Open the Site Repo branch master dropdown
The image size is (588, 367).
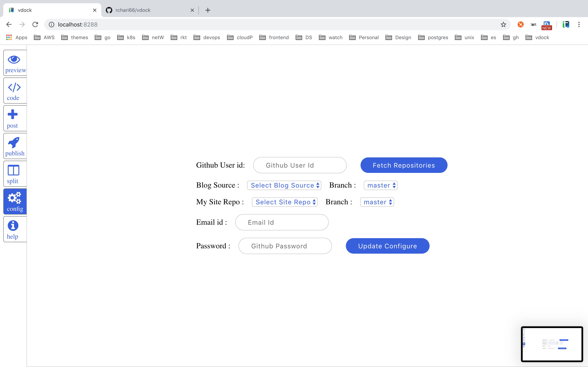[x=377, y=202]
